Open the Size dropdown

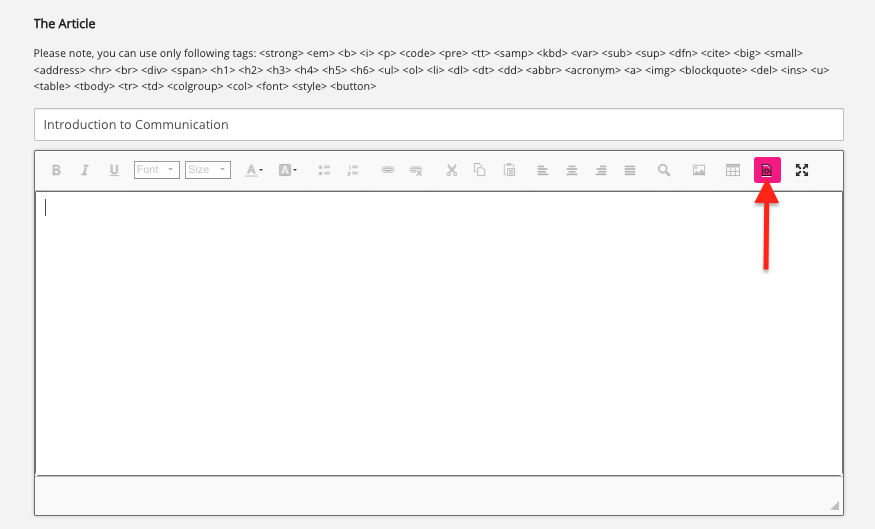coord(208,170)
